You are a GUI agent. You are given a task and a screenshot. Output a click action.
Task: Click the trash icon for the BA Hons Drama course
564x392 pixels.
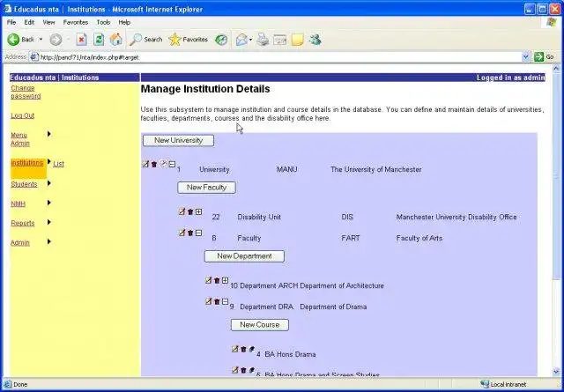pyautogui.click(x=243, y=349)
